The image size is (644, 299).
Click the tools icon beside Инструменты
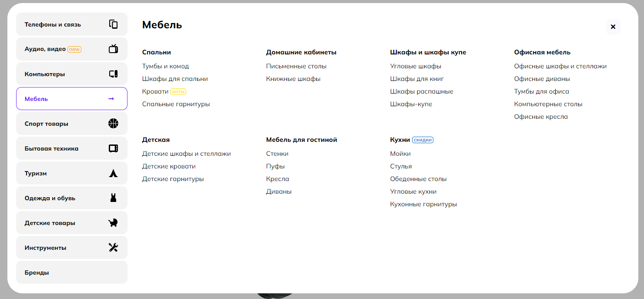pyautogui.click(x=113, y=248)
